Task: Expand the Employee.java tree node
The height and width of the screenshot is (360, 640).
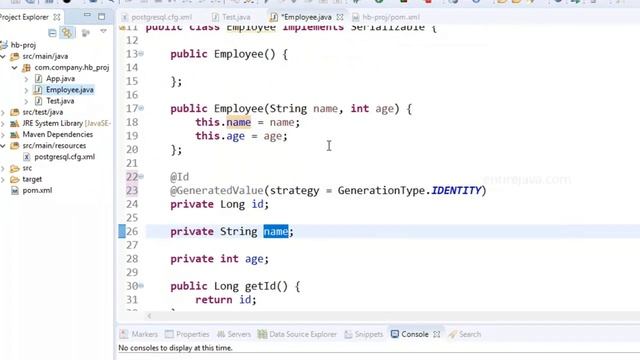Action: [x=26, y=90]
